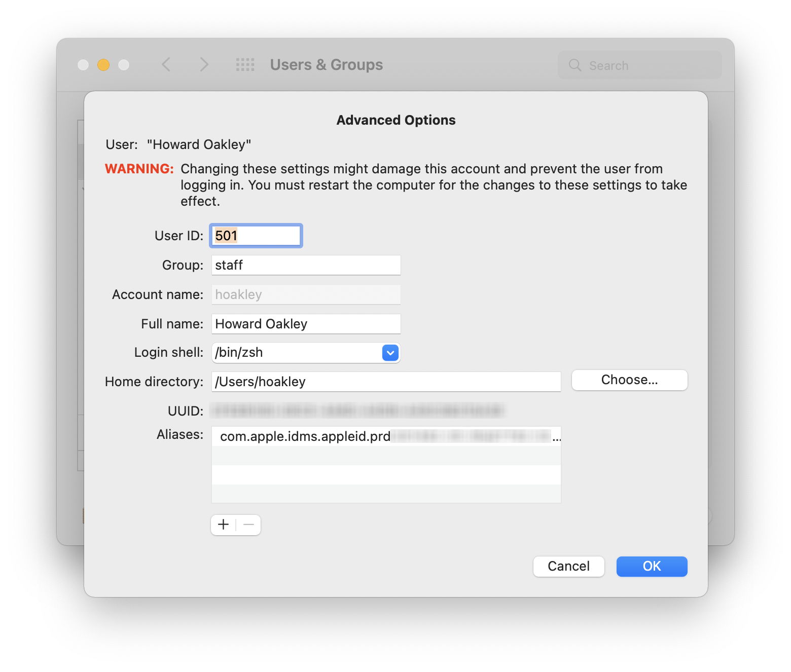This screenshot has width=791, height=672.
Task: Minimize the Users & Groups window
Action: click(x=103, y=64)
